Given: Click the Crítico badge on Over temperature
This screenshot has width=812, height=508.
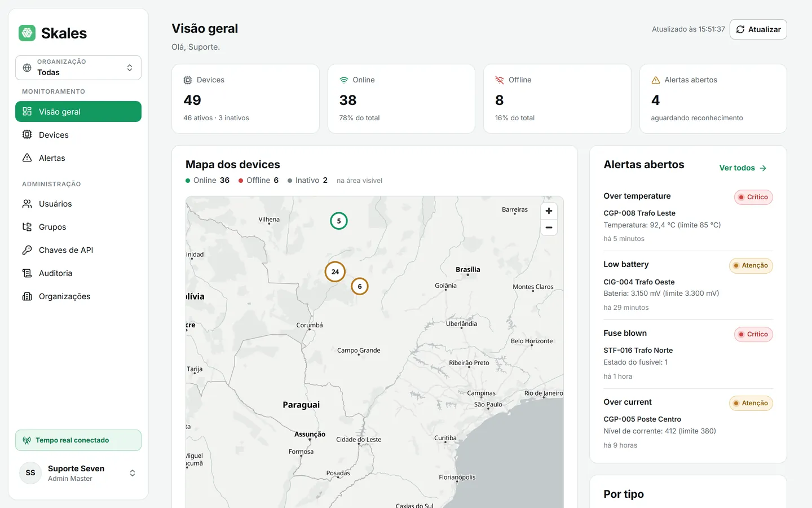Looking at the screenshot, I should pyautogui.click(x=753, y=197).
